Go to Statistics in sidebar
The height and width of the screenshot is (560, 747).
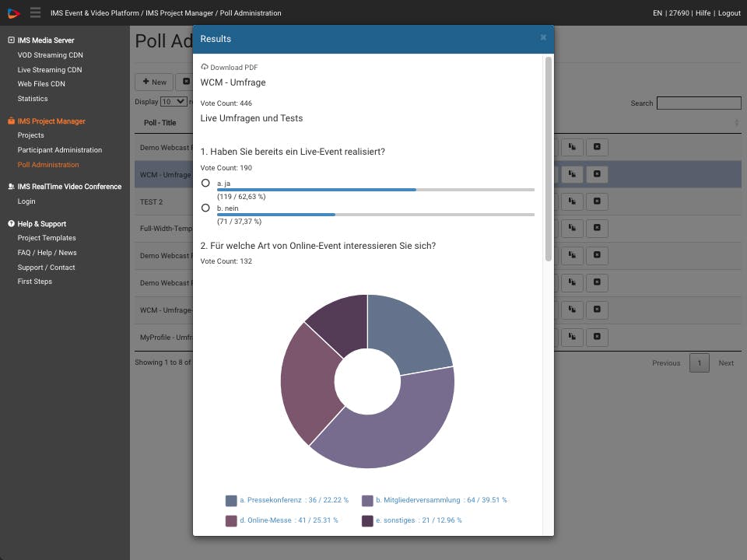(33, 99)
